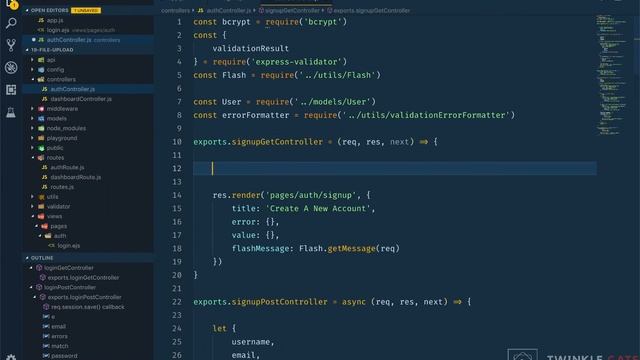Collapse the Outline section
Image resolution: width=640 pixels, height=360 pixels.
point(27,258)
